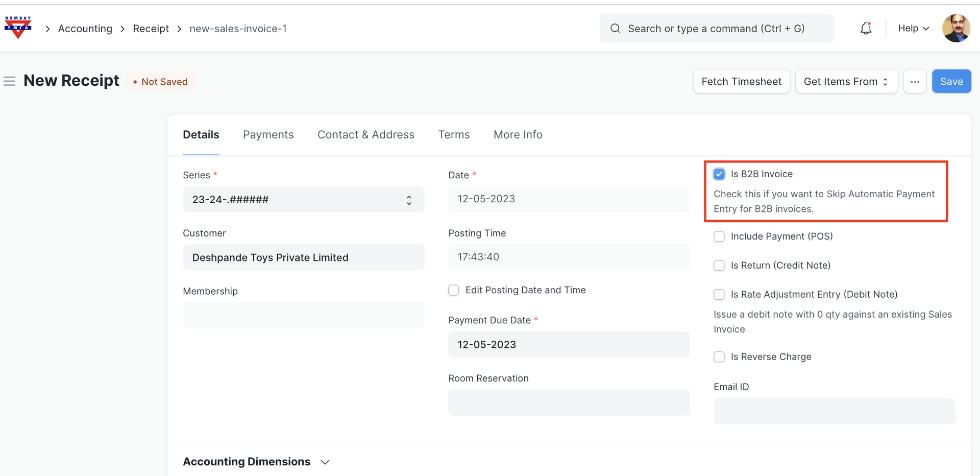
Task: Enable Include Payment (POS) checkbox
Action: tap(719, 236)
